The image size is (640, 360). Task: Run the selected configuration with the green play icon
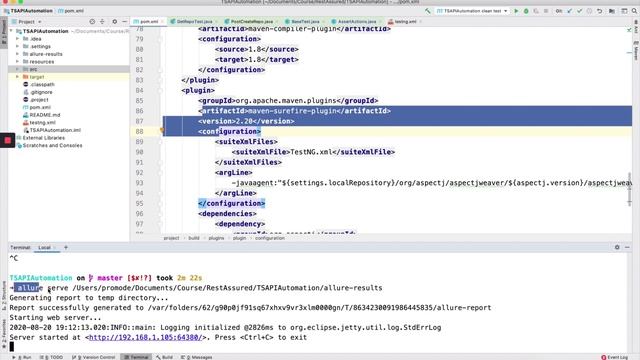tap(516, 11)
